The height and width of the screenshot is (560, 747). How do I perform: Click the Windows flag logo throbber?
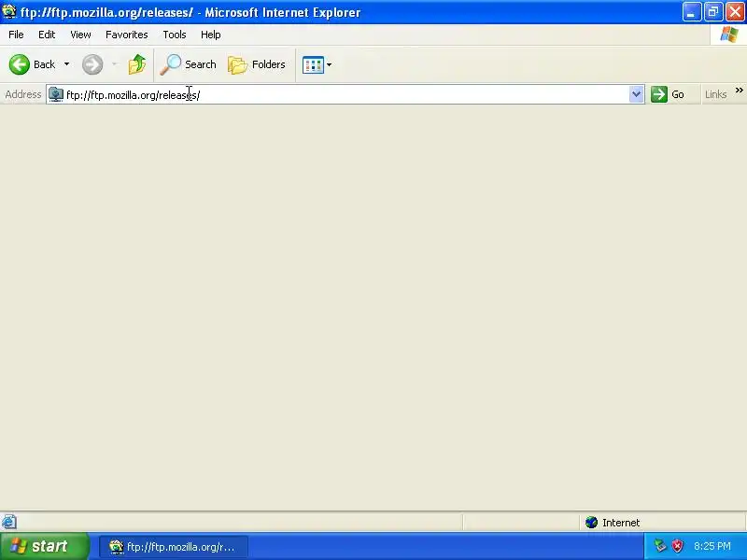[x=729, y=35]
